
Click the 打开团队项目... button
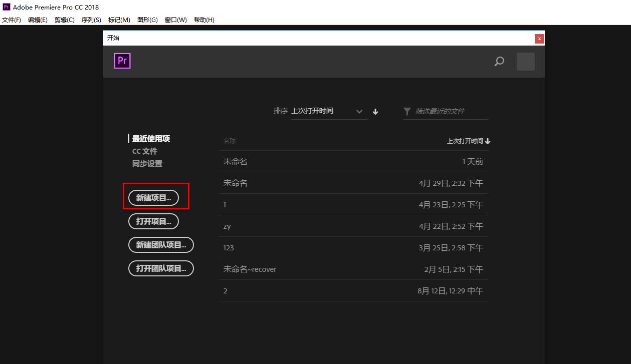(x=161, y=268)
